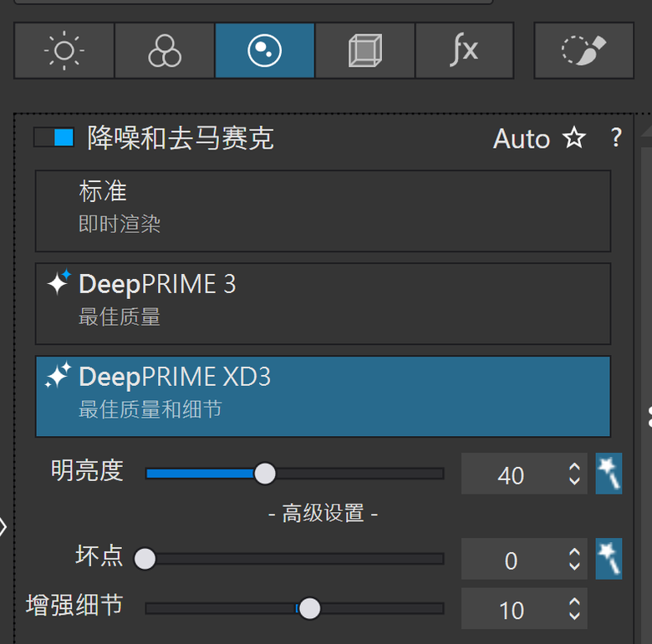
Task: Click the magic wand beside 明亮度
Action: tap(609, 474)
